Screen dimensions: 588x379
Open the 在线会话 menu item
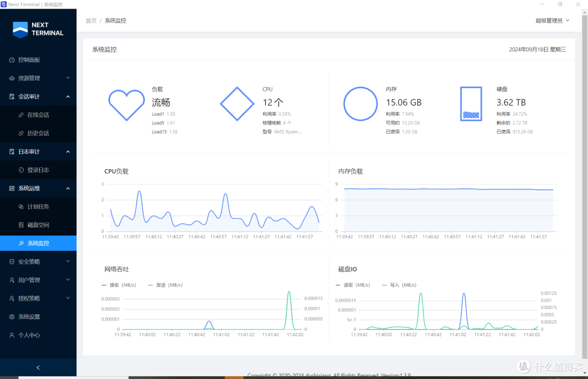(38, 115)
